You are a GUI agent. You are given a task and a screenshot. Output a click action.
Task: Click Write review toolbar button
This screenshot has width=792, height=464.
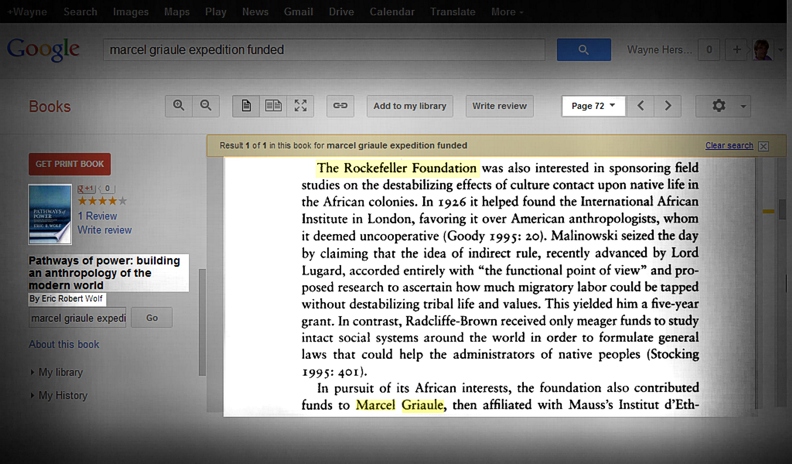(500, 106)
